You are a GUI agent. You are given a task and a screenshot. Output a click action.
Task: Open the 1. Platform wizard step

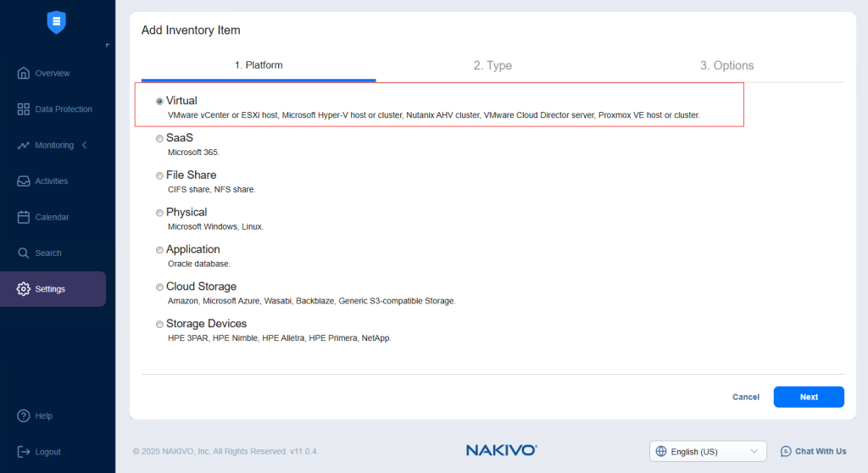tap(259, 65)
